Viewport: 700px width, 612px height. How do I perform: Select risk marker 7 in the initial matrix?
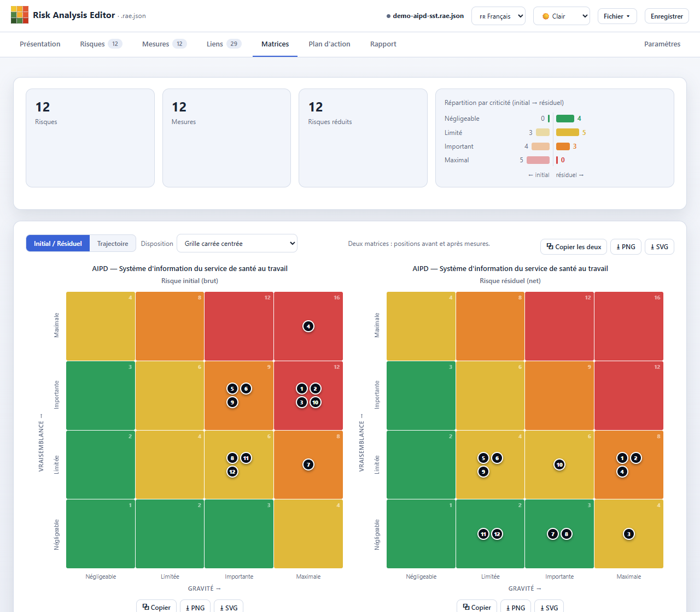[x=308, y=464]
